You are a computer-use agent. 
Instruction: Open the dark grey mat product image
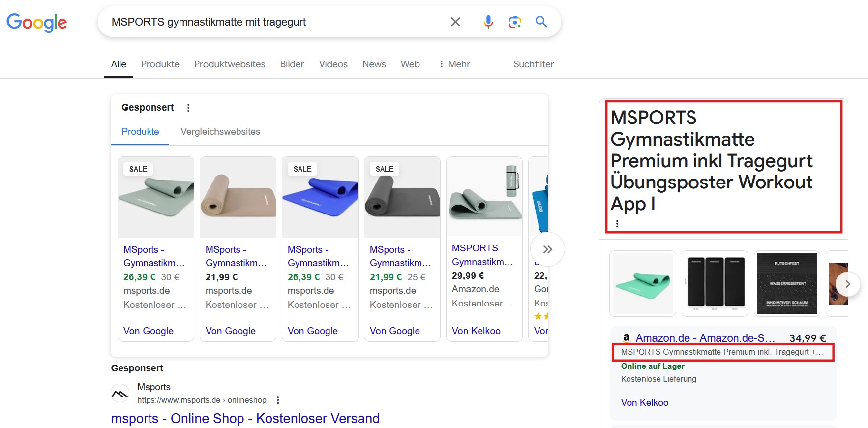[x=402, y=197]
